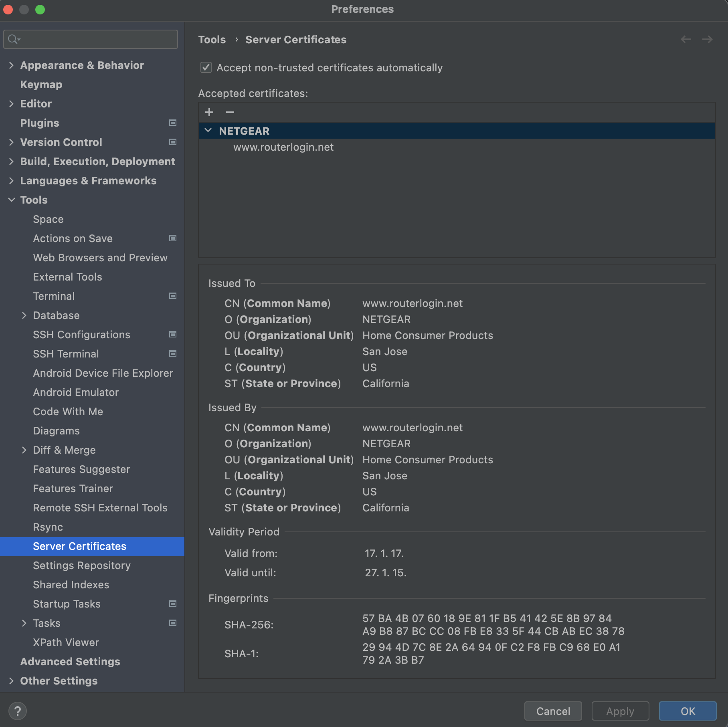
Task: Select Space under Tools
Action: tap(48, 219)
